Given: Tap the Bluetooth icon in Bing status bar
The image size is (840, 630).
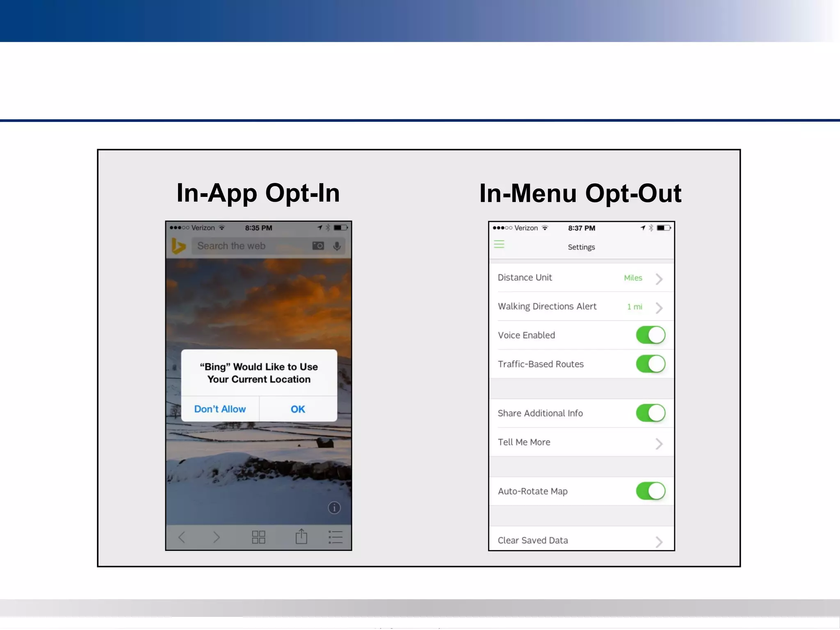Looking at the screenshot, I should (328, 227).
